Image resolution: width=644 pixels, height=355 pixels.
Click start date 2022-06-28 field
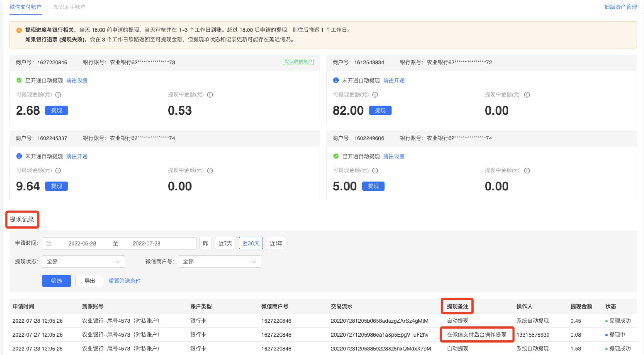(x=82, y=243)
